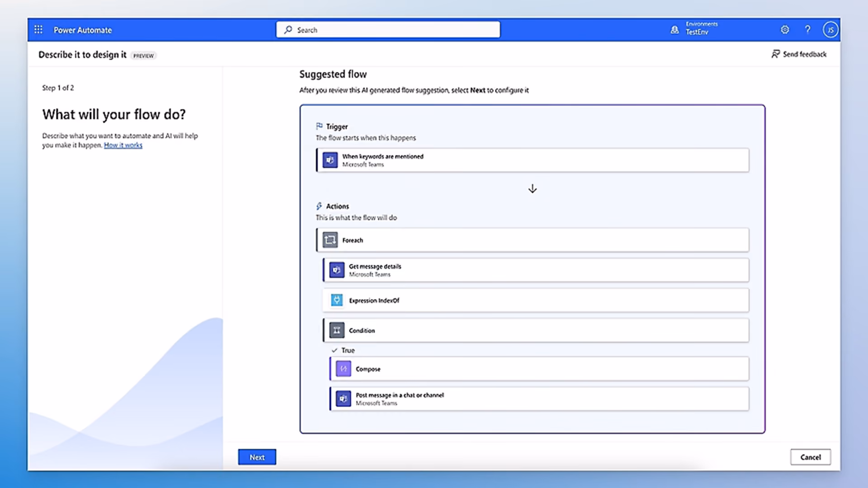Click the Compose action icon
The width and height of the screenshot is (868, 488).
[344, 369]
